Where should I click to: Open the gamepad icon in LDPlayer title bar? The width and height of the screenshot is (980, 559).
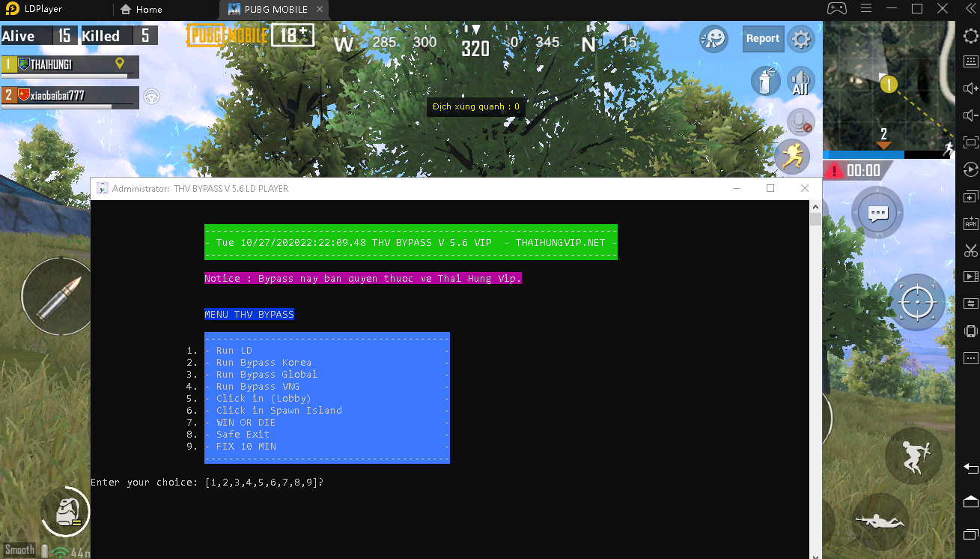click(x=836, y=9)
